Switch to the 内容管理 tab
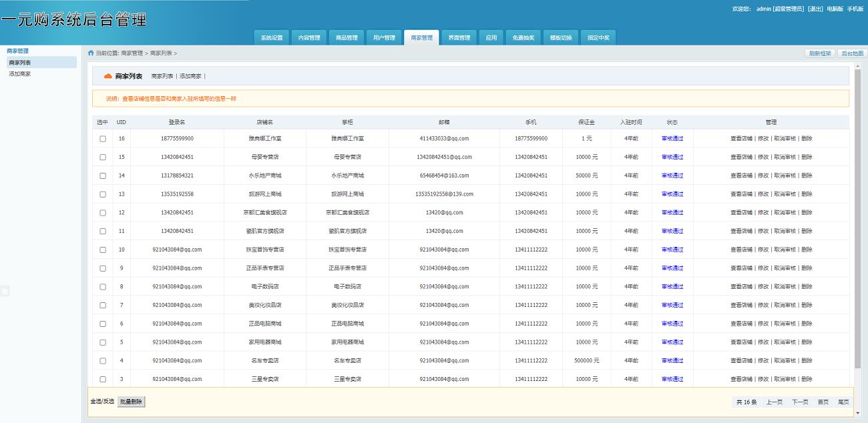This screenshot has width=868, height=423. pos(309,37)
